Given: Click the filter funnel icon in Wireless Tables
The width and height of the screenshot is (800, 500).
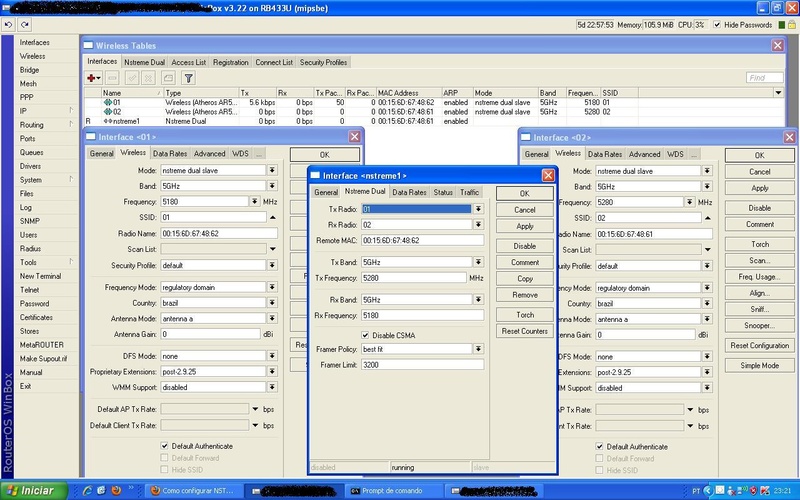Looking at the screenshot, I should (x=189, y=78).
